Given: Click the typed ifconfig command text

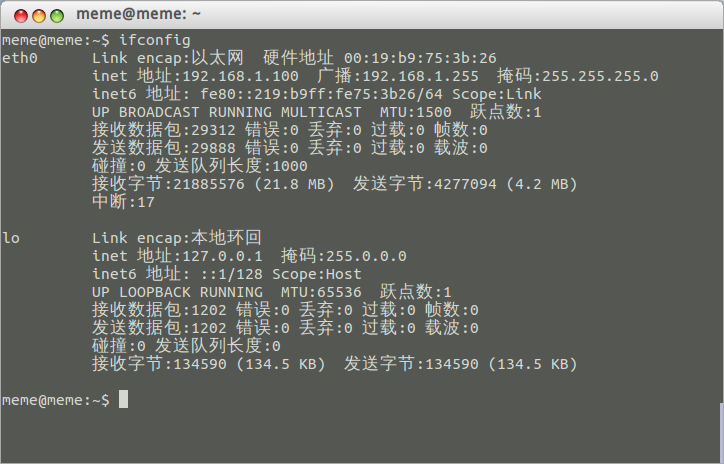Looking at the screenshot, I should (x=155, y=40).
